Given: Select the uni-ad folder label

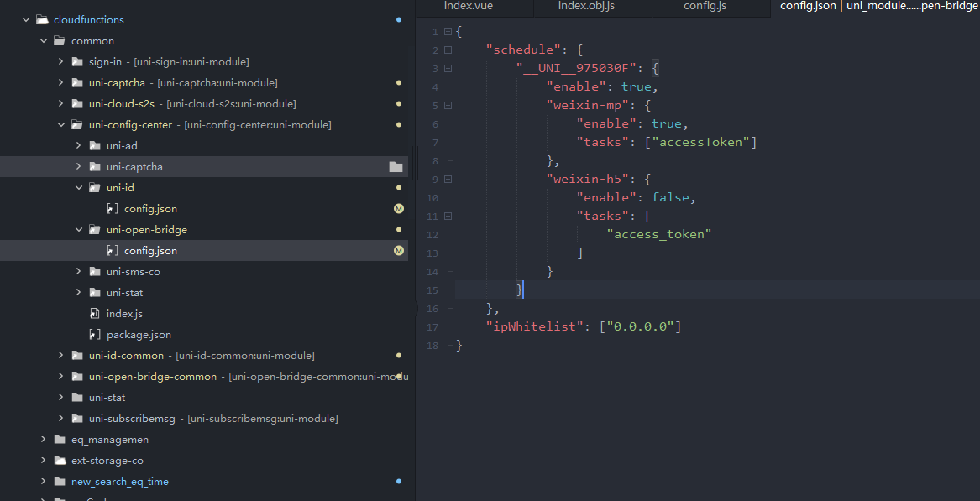Looking at the screenshot, I should (x=122, y=145).
